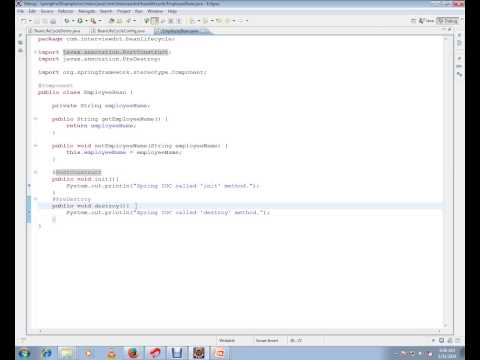
Task: Collapse the getEmployeeName method fold marker
Action: pyautogui.click(x=35, y=119)
